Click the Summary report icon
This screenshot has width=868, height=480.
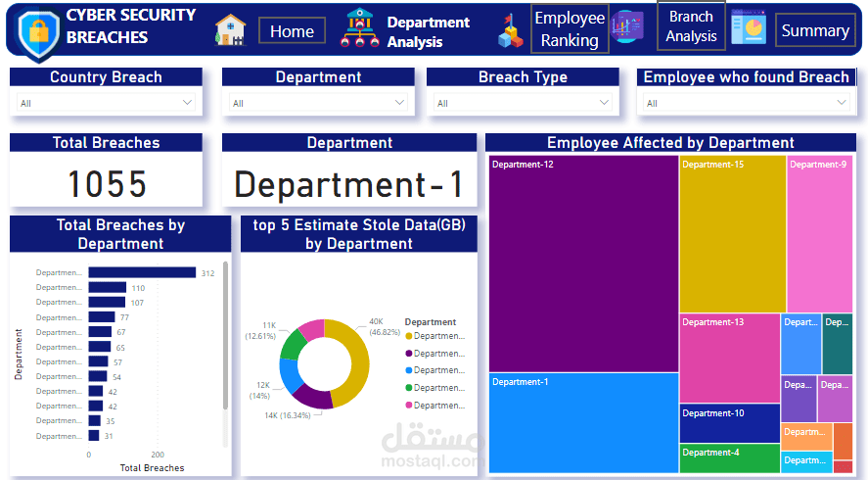click(749, 26)
